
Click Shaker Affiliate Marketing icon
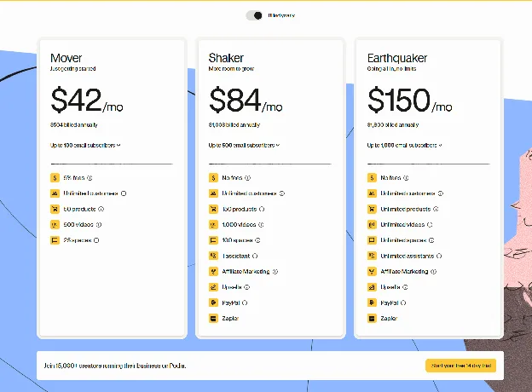coord(213,271)
